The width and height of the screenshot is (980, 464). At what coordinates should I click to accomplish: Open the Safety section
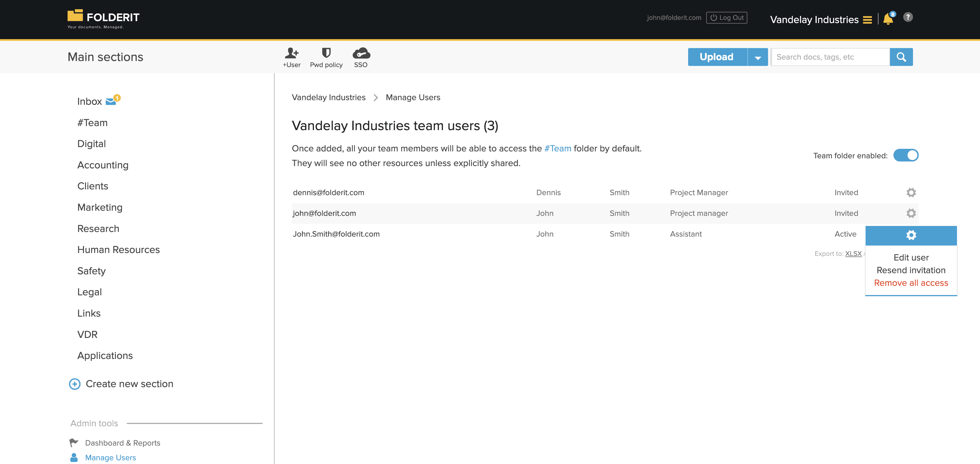click(x=91, y=271)
